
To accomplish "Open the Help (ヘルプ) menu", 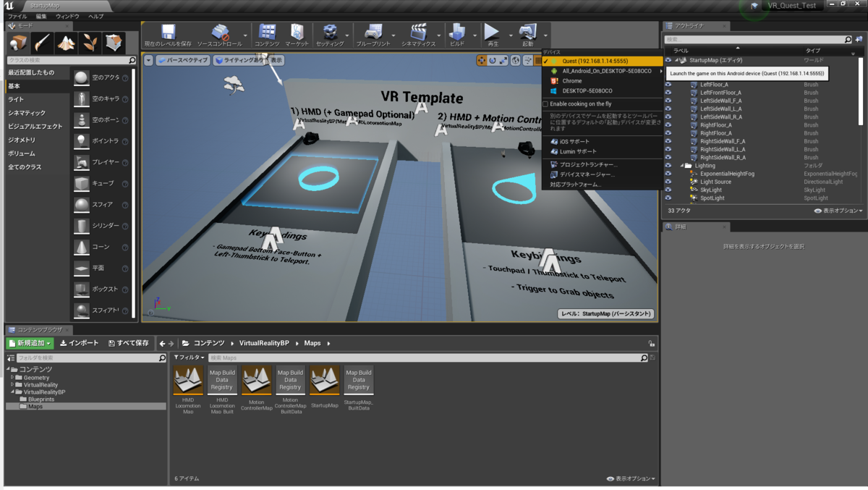I will pyautogui.click(x=95, y=16).
